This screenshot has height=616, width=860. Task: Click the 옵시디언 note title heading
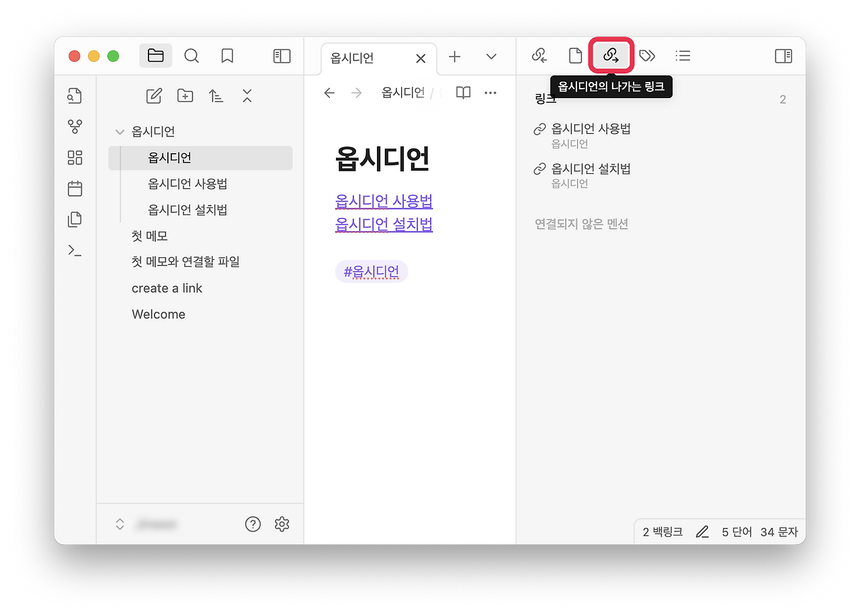click(x=382, y=159)
